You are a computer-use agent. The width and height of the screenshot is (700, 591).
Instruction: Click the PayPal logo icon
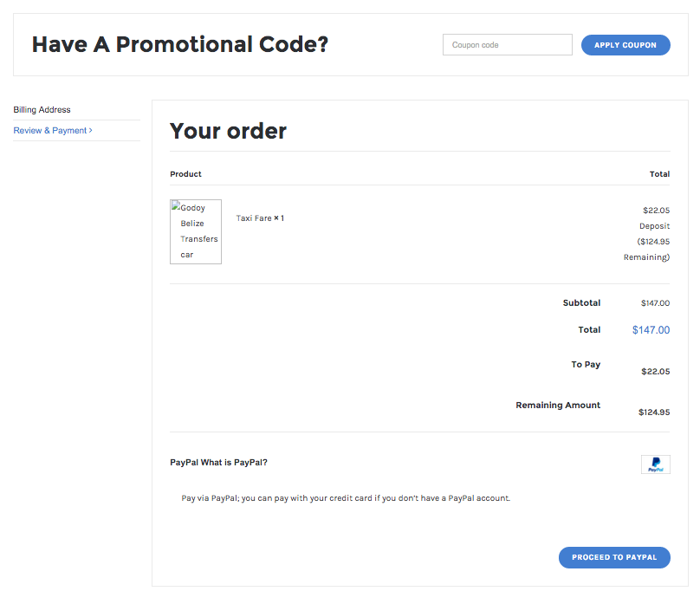coord(655,464)
